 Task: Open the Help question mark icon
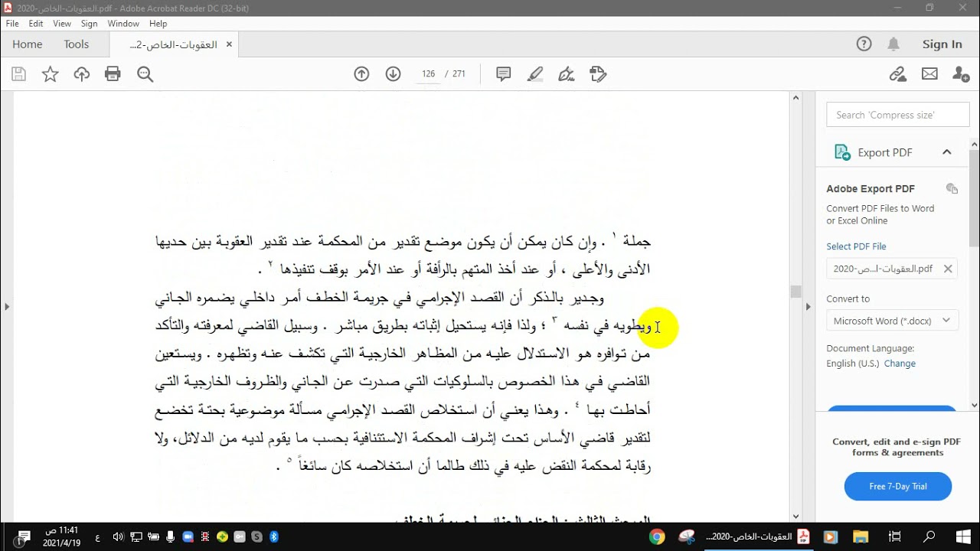coord(864,44)
